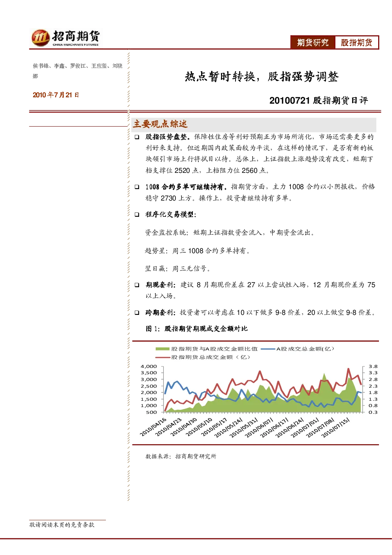This screenshot has height=555, width=392.
Task: Click the 图1 股指期货期现成交金额对比 caption
Action: [x=197, y=329]
